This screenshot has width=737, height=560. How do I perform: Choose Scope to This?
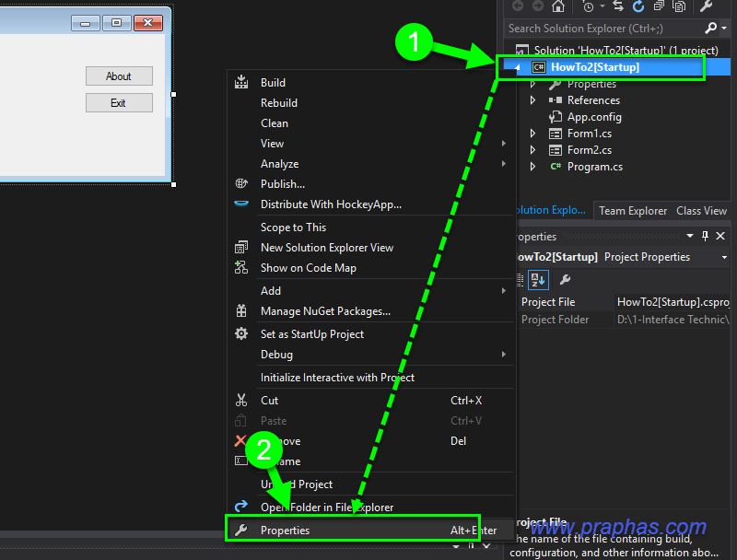coord(371,227)
